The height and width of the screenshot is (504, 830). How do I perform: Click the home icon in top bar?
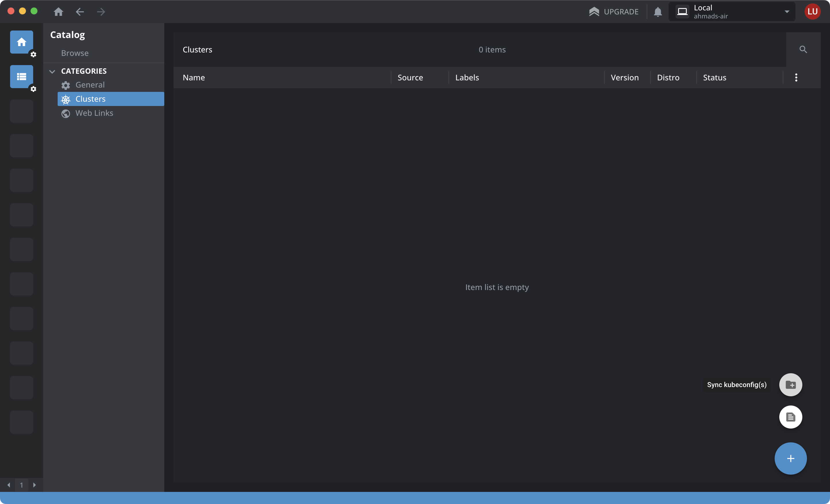pyautogui.click(x=58, y=12)
